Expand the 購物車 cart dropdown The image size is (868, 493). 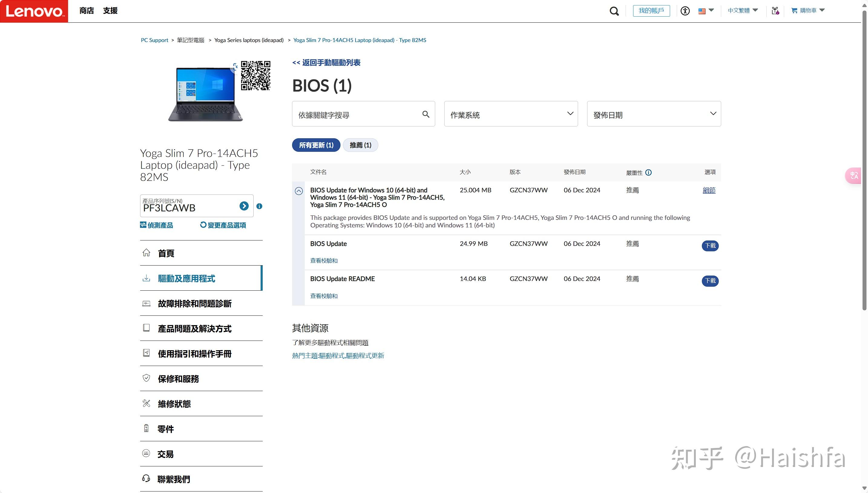click(808, 11)
